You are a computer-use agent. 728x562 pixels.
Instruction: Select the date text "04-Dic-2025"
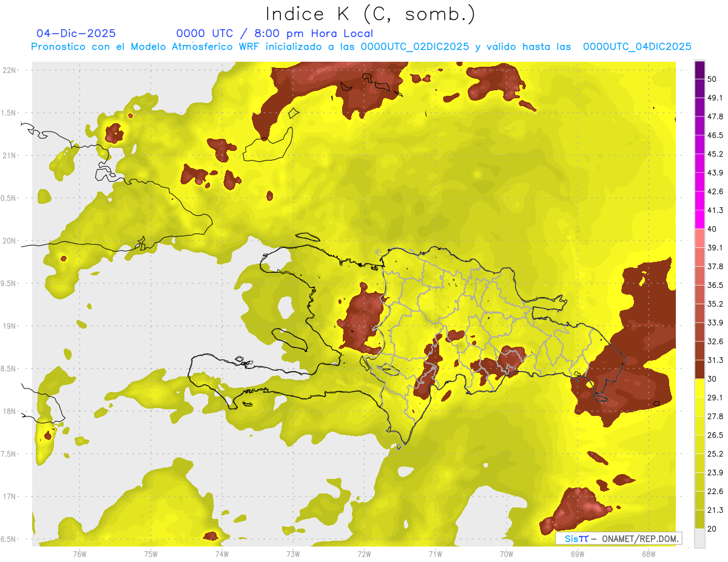pos(76,33)
